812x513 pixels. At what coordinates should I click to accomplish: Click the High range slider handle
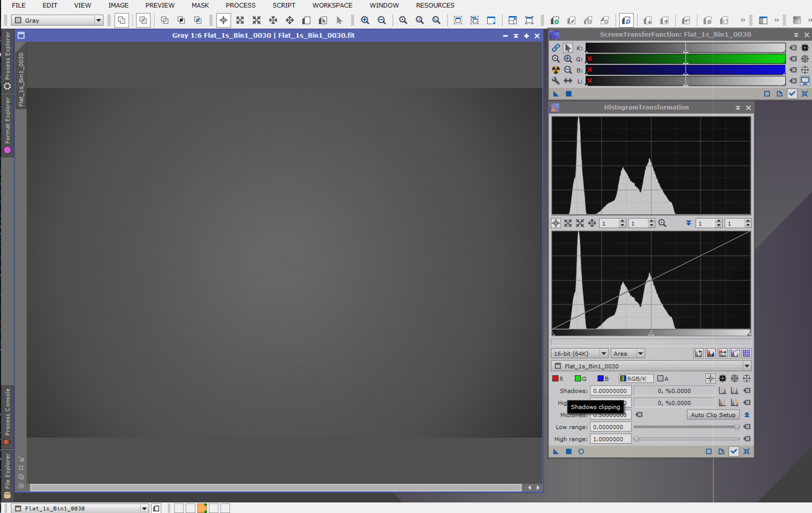click(637, 439)
